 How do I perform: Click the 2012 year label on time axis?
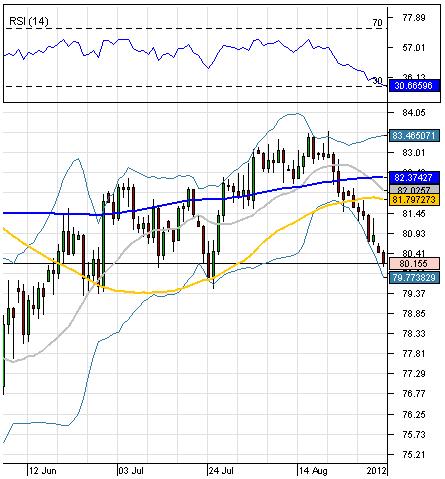click(x=376, y=471)
